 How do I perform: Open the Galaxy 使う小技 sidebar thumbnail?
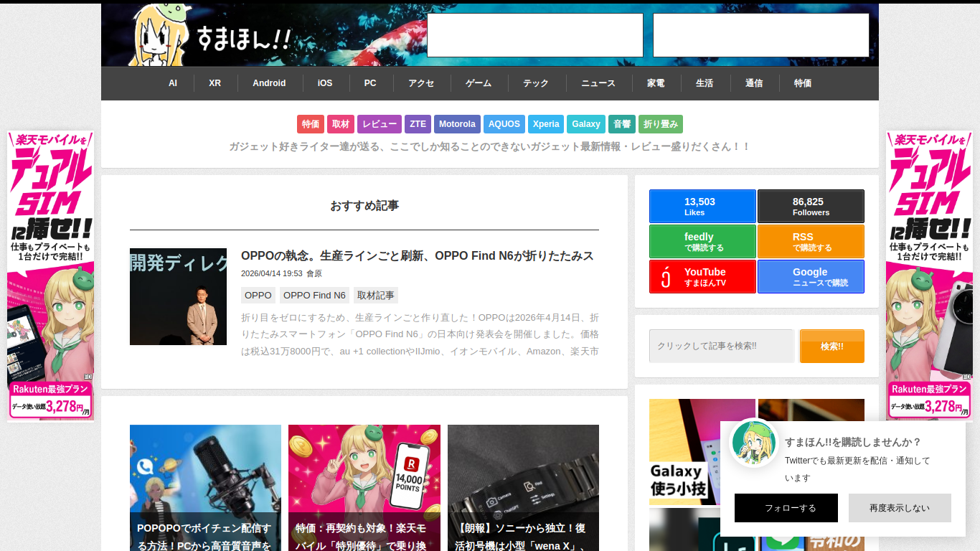702,452
